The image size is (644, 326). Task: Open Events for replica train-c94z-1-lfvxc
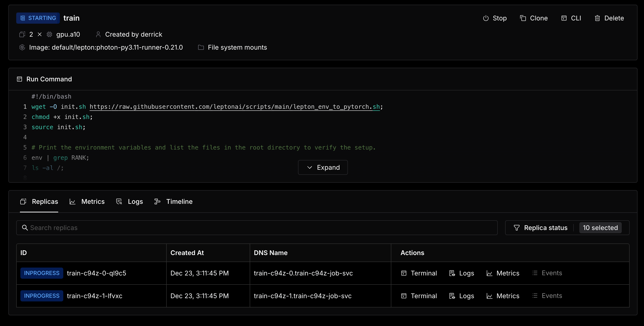click(x=547, y=296)
